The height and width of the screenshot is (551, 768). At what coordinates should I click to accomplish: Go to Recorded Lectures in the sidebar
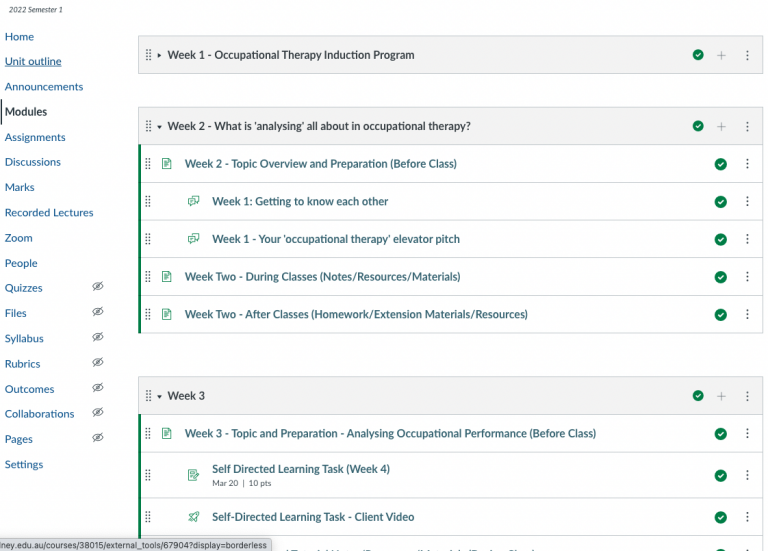point(49,213)
